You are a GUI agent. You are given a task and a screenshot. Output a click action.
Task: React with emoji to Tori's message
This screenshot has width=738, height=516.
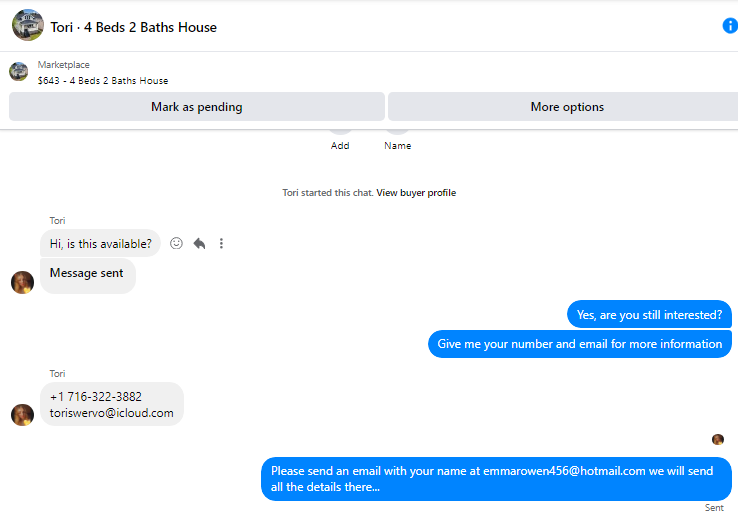point(176,243)
